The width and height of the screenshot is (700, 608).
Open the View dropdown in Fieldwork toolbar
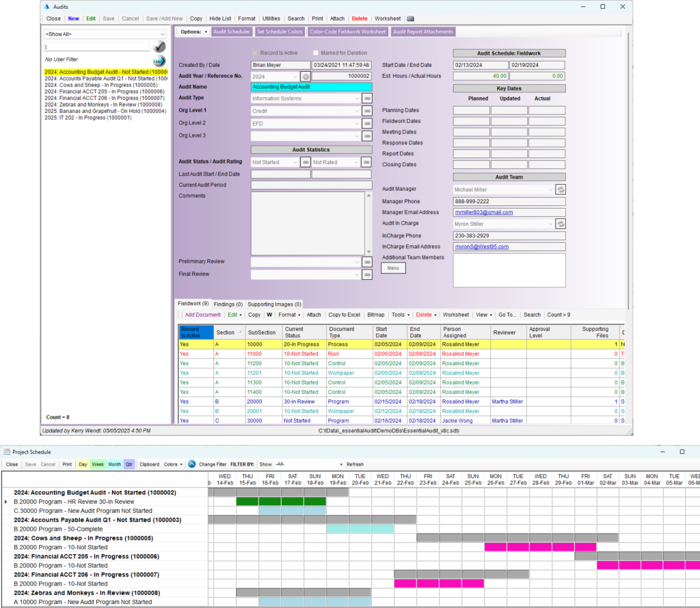(484, 315)
